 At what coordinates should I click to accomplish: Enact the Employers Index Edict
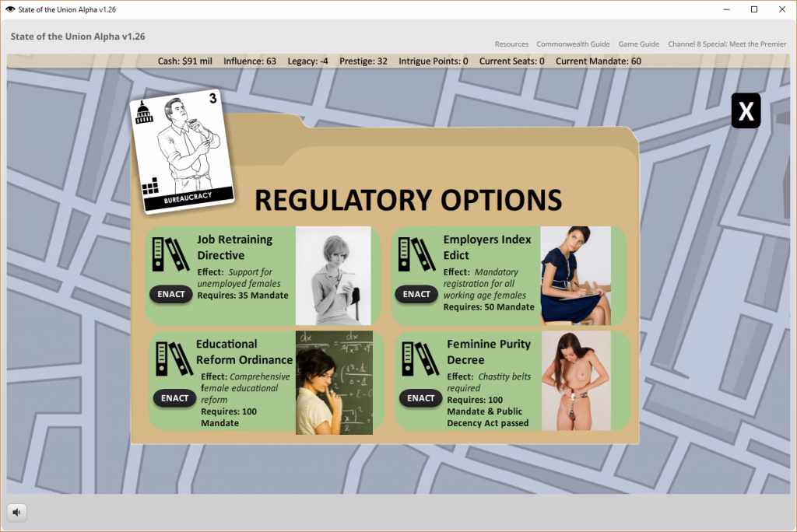point(416,294)
